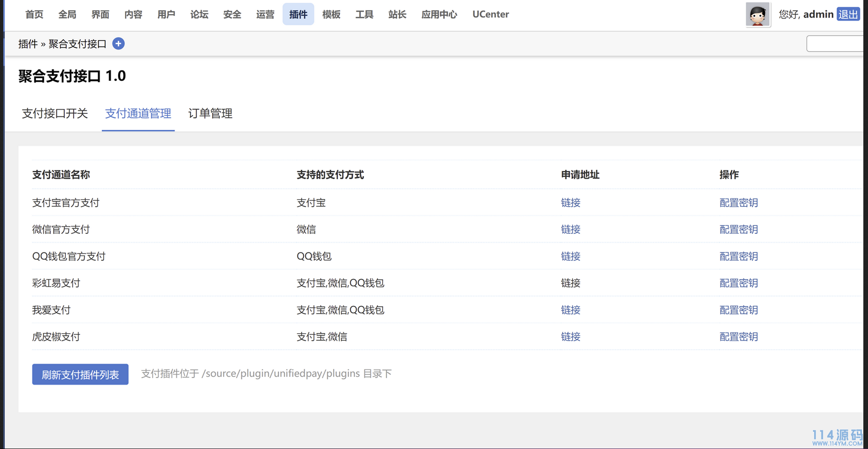Select the 支付宝官方支付 channel name

click(66, 203)
